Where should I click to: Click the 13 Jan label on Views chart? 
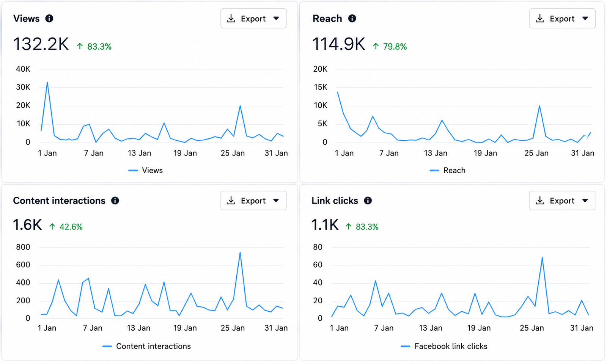click(x=139, y=153)
